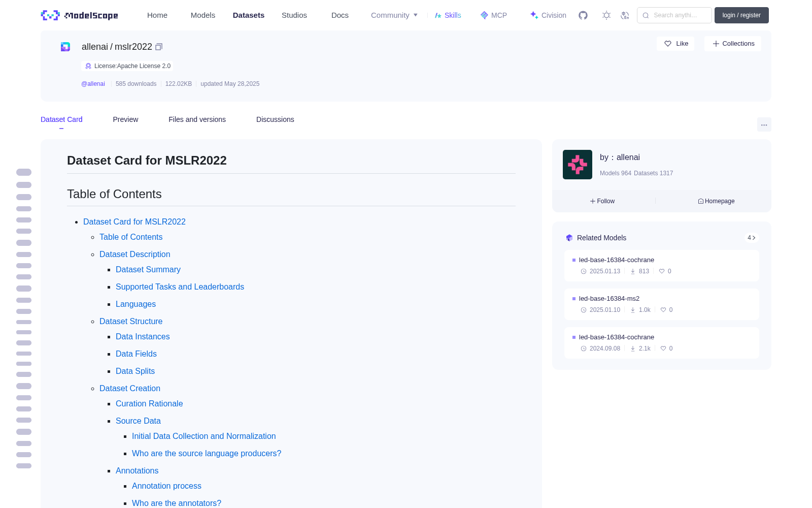Jump to Dataset Description section
Viewport: 812px width, 508px height.
[135, 254]
